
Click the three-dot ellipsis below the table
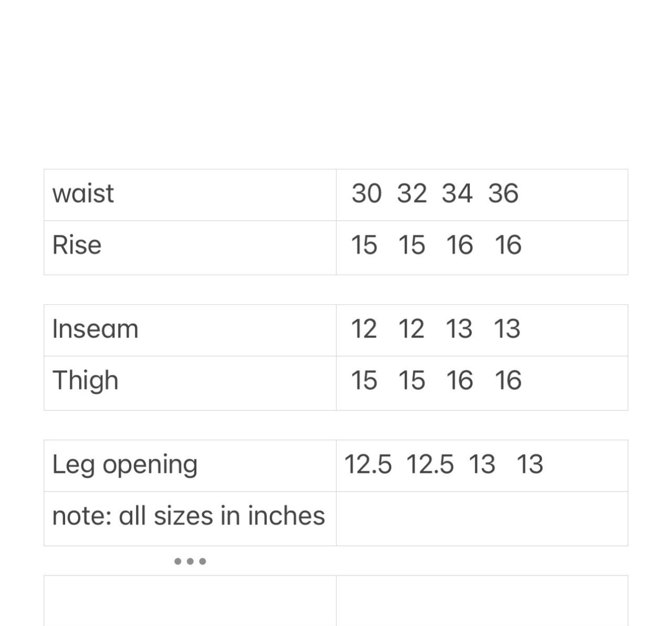click(x=190, y=561)
